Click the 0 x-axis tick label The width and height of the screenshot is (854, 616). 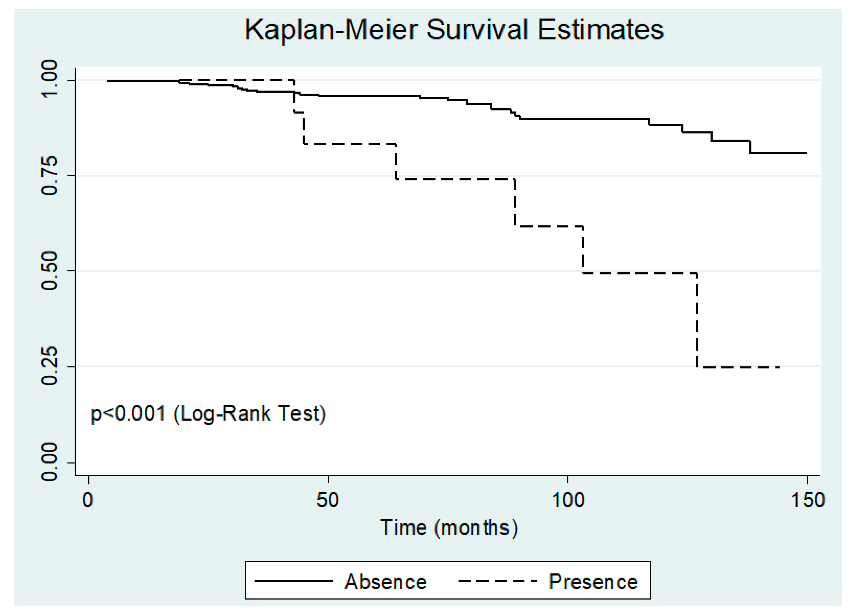[x=88, y=500]
